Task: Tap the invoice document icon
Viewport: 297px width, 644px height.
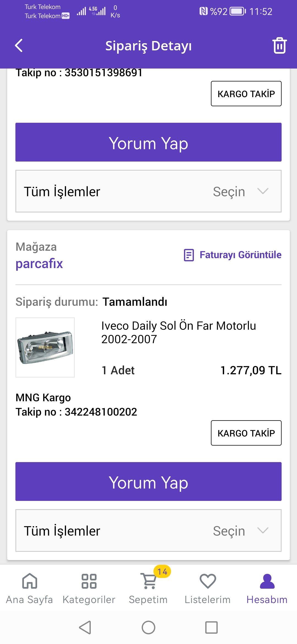Action: click(x=189, y=255)
